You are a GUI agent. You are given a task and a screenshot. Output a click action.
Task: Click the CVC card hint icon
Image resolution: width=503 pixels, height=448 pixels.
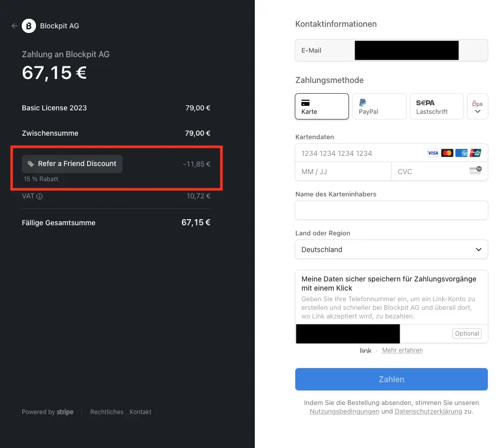coord(475,170)
